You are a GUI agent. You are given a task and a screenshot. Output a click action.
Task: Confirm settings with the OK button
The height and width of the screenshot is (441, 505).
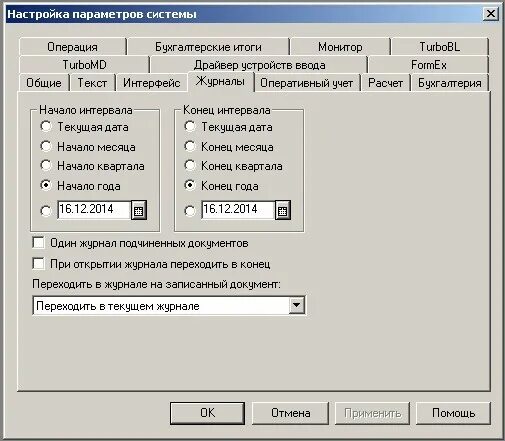pyautogui.click(x=207, y=413)
